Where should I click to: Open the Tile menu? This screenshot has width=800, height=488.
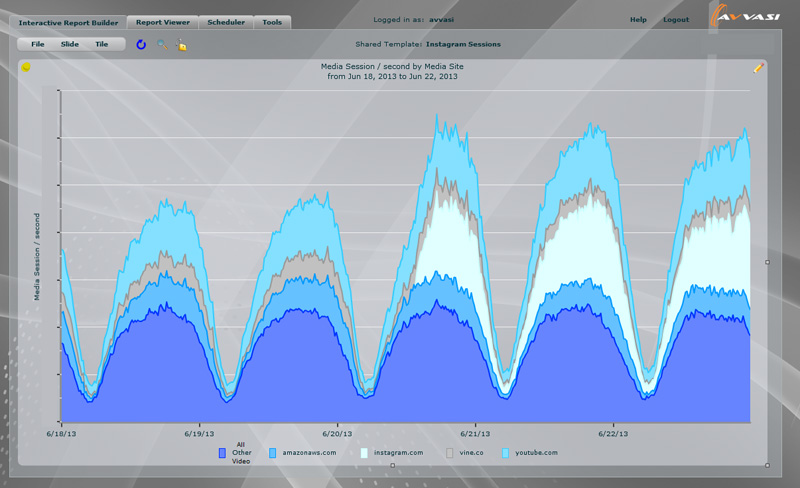(102, 44)
